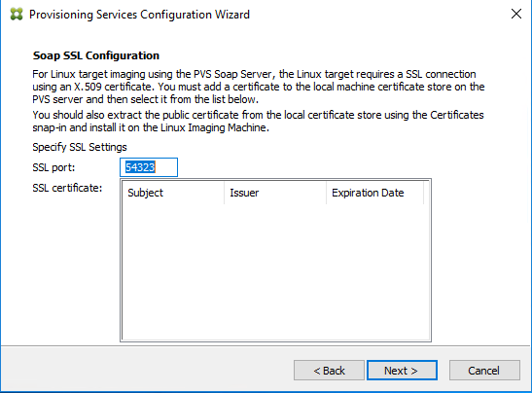Click the Citrix Provisioning Services title bar icon
This screenshot has height=393, width=532.
coord(17,15)
